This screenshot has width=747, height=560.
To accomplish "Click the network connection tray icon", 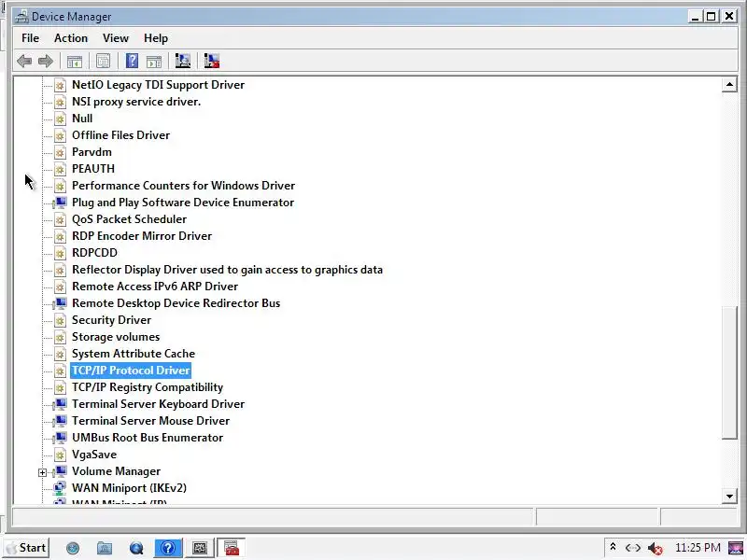I will coord(633,548).
